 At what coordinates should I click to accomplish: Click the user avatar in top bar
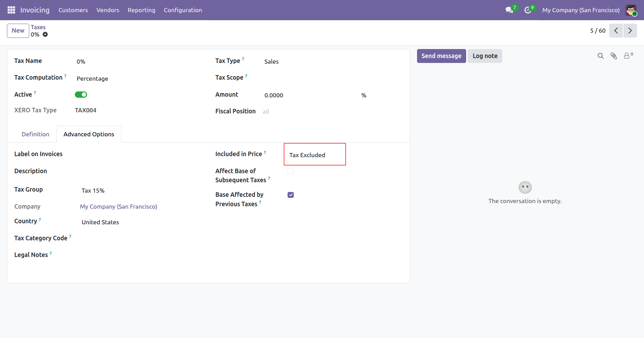[631, 10]
